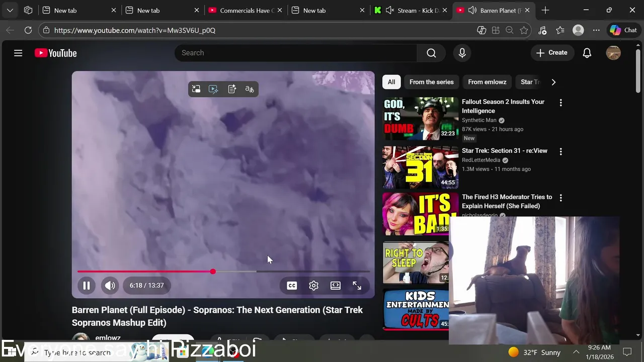Screen dimensions: 644x362
Task: Click the YouTube search magnifier button
Action: (431, 53)
